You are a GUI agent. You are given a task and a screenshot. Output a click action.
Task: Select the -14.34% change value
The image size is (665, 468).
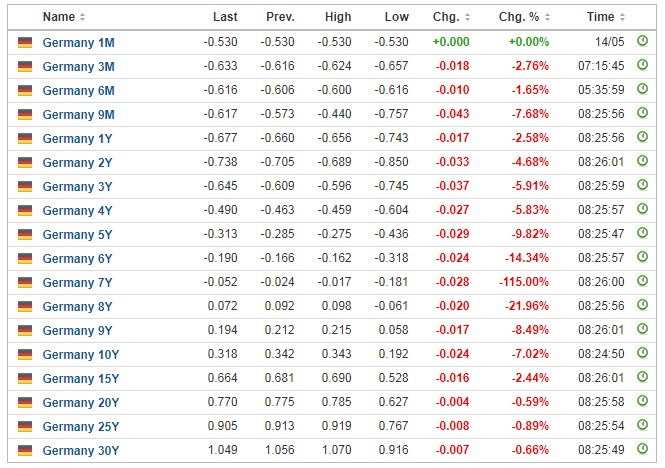[x=526, y=258]
